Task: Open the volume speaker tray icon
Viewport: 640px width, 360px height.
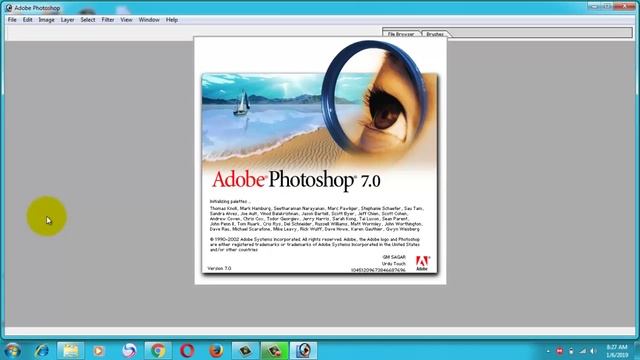Action: 593,351
